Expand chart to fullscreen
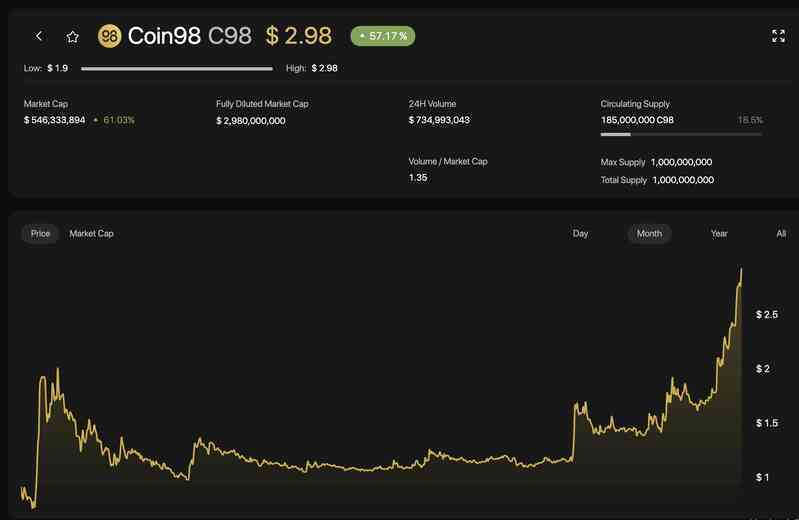 pyautogui.click(x=778, y=36)
